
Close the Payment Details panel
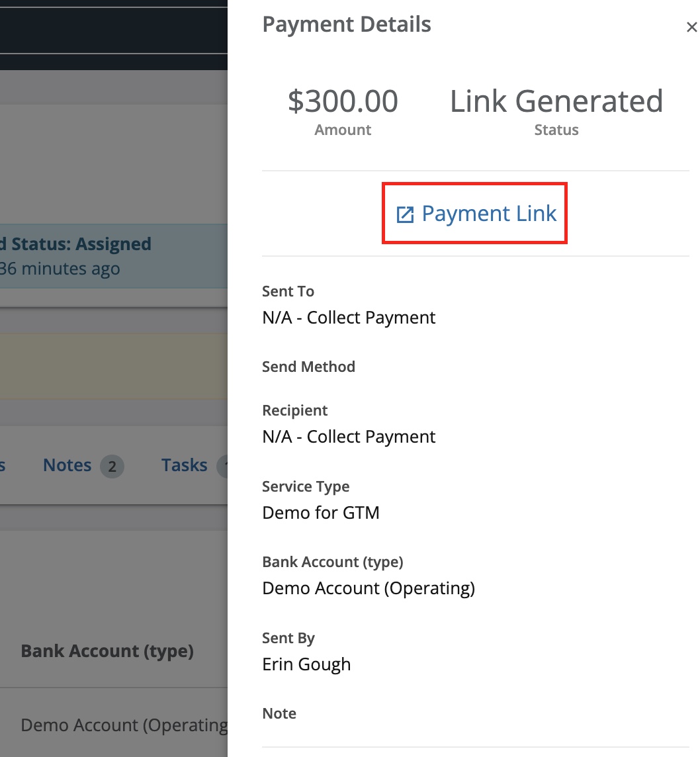691,27
